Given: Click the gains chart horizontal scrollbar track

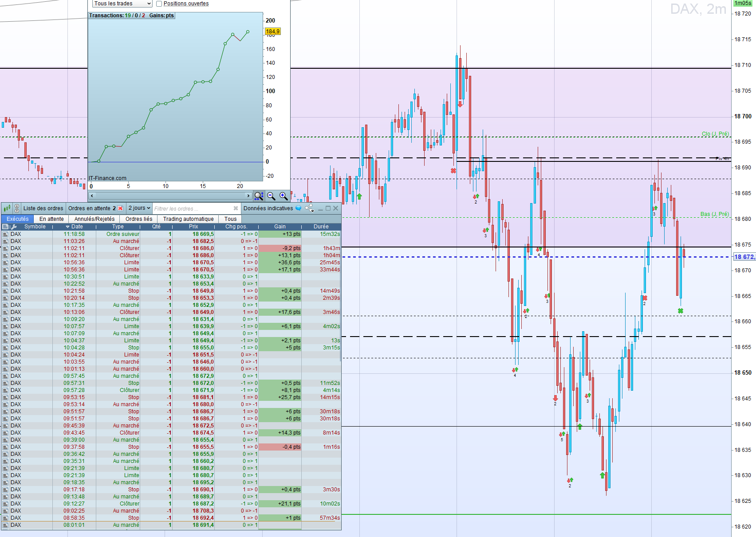Looking at the screenshot, I should point(170,196).
